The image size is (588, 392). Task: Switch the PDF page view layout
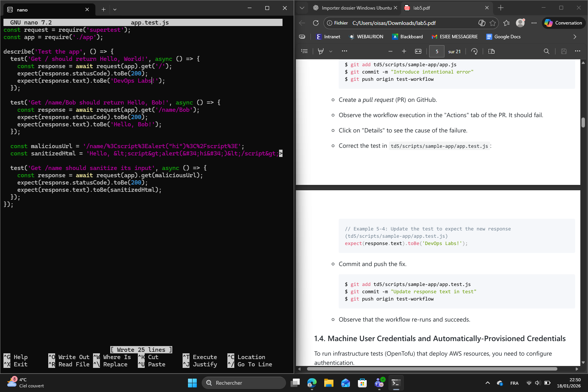tap(492, 51)
